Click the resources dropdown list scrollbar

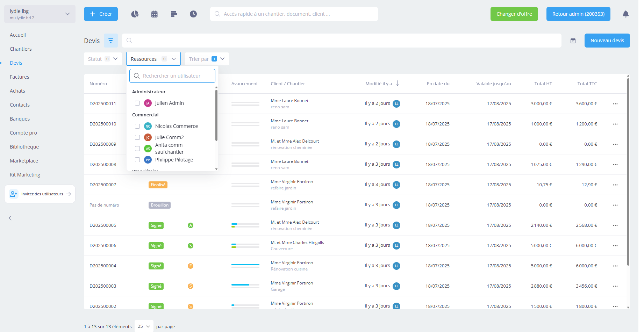coord(216,115)
